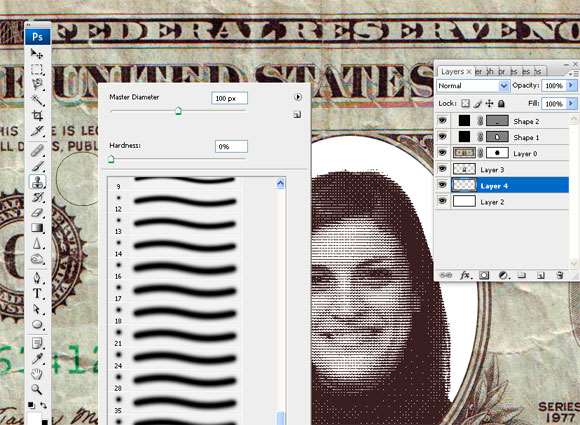
Task: Select the Horizontal Type tool
Action: tap(37, 294)
